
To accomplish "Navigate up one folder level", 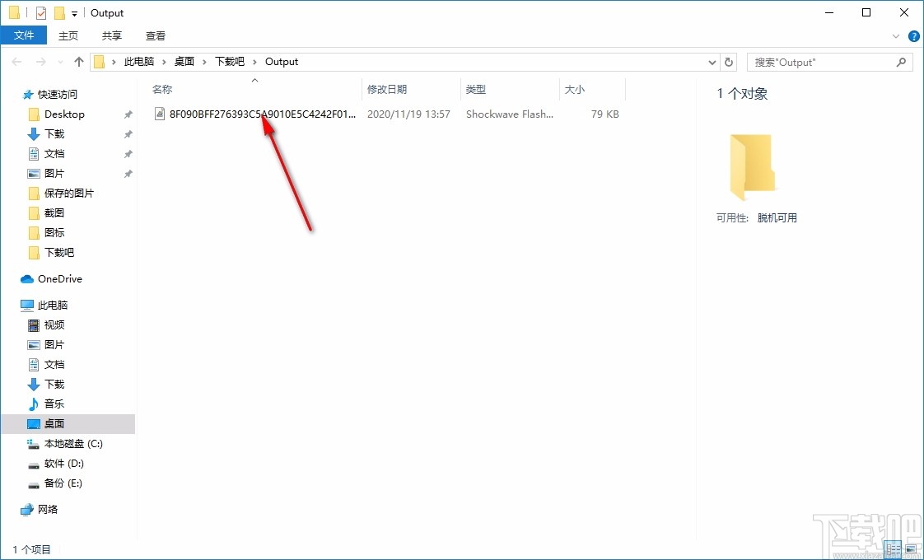I will point(78,61).
